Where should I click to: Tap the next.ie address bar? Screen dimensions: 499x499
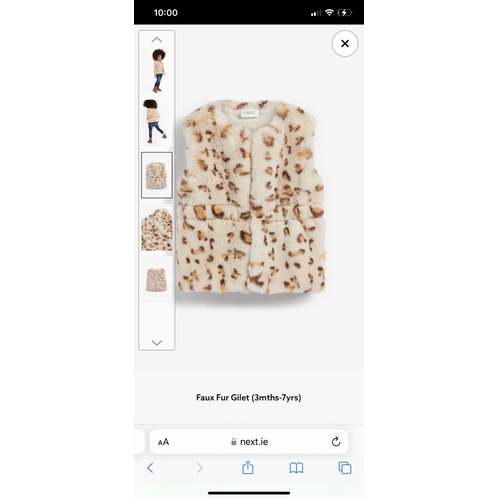249,442
